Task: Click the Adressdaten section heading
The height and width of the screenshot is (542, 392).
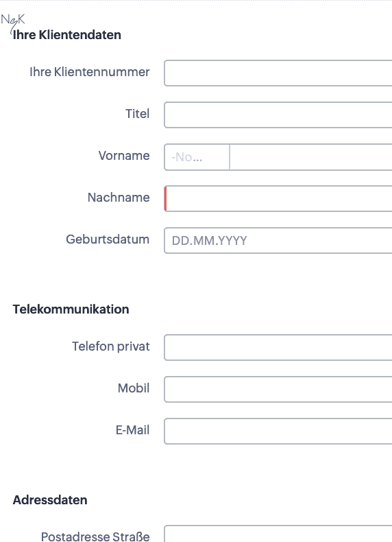Action: pyautogui.click(x=50, y=500)
